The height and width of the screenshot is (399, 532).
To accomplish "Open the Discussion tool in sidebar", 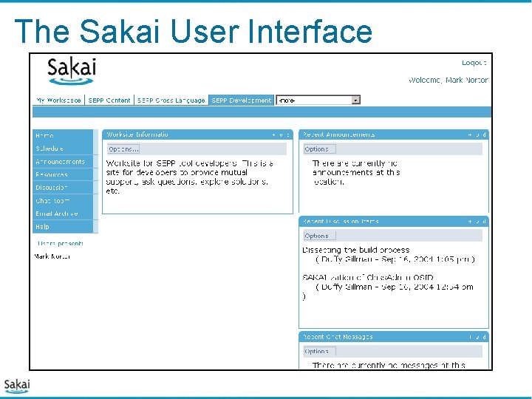I will click(63, 187).
